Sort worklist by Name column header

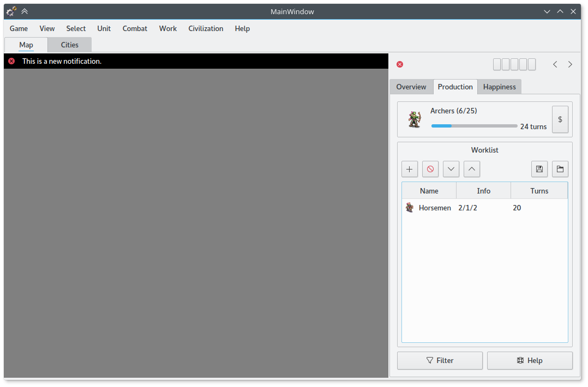point(429,191)
